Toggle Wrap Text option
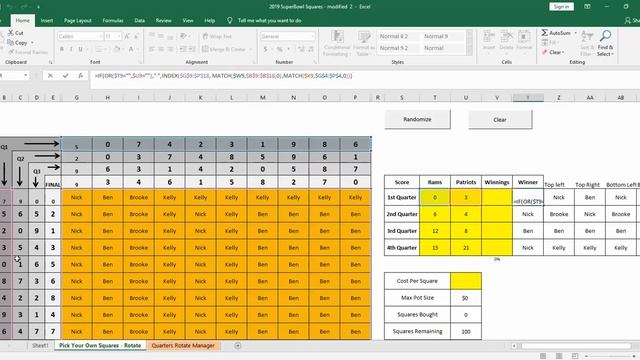Image resolution: width=640 pixels, height=360 pixels. coord(217,36)
